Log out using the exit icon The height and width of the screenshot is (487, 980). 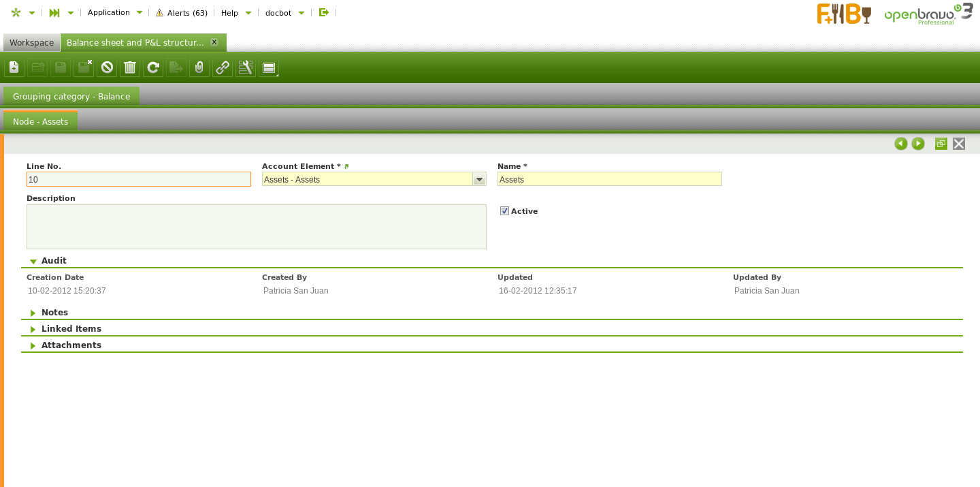point(324,12)
